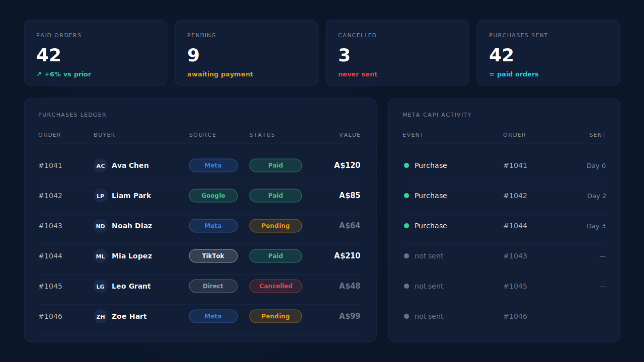Click the value A$210 for Mia Lopez
This screenshot has height=362, width=644.
pos(347,256)
